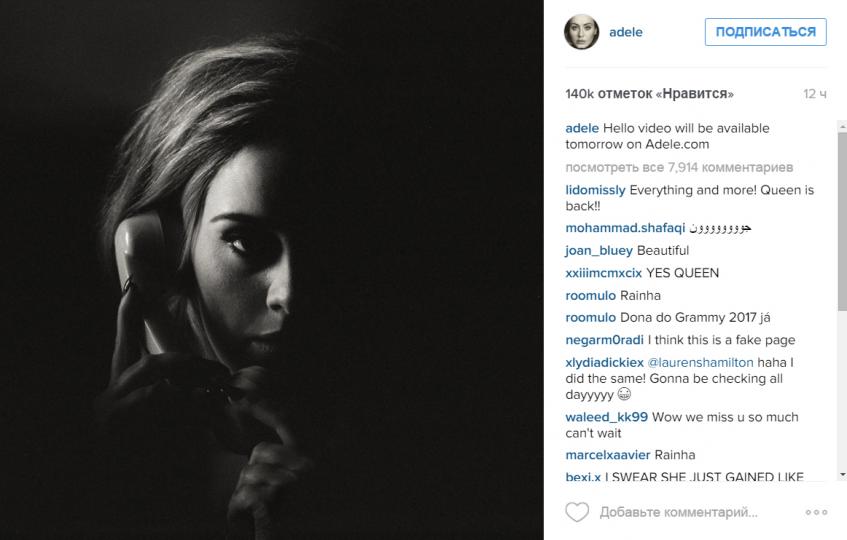This screenshot has width=847, height=540.
Task: Open xxiiimcmxcix commenter profile
Action: 603,273
